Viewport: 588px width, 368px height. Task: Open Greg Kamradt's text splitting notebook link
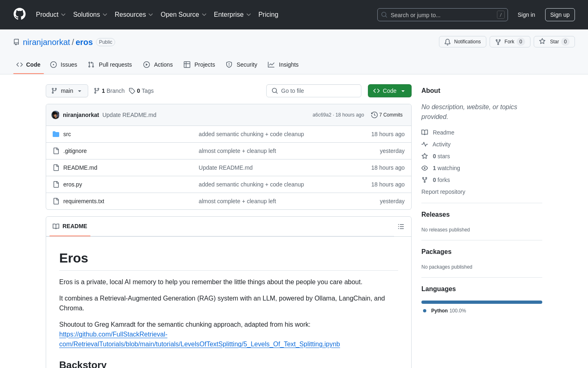(x=199, y=339)
